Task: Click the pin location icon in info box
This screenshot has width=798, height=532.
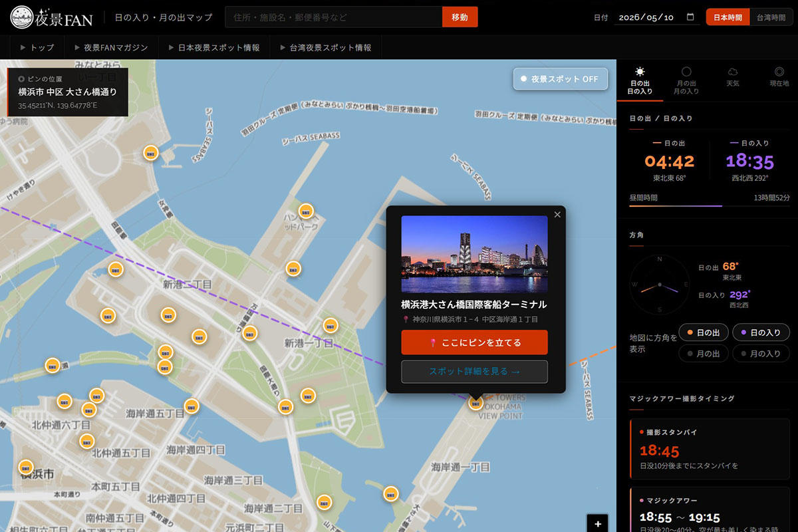Action: (x=21, y=79)
